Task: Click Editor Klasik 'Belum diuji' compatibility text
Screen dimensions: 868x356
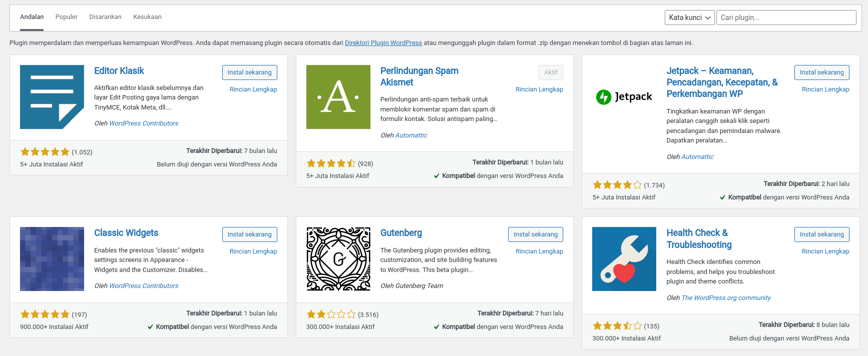Action: [x=217, y=164]
